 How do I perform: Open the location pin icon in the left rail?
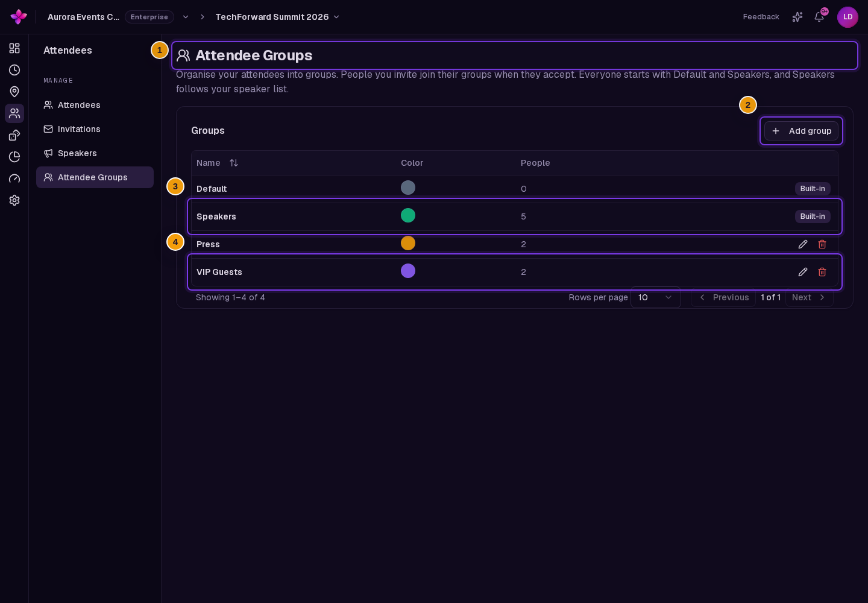click(x=14, y=92)
